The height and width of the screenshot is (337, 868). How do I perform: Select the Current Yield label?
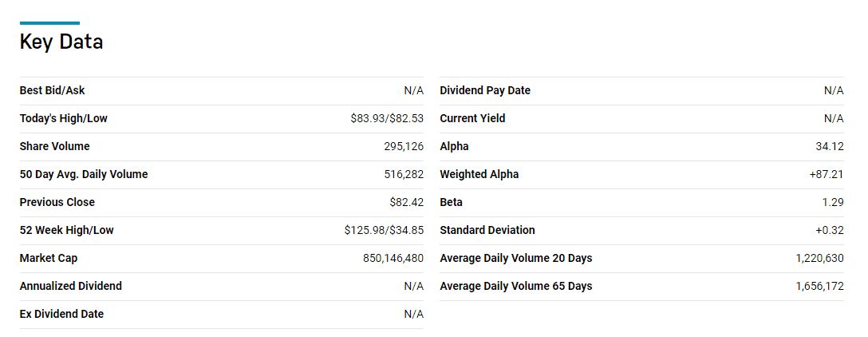(473, 119)
